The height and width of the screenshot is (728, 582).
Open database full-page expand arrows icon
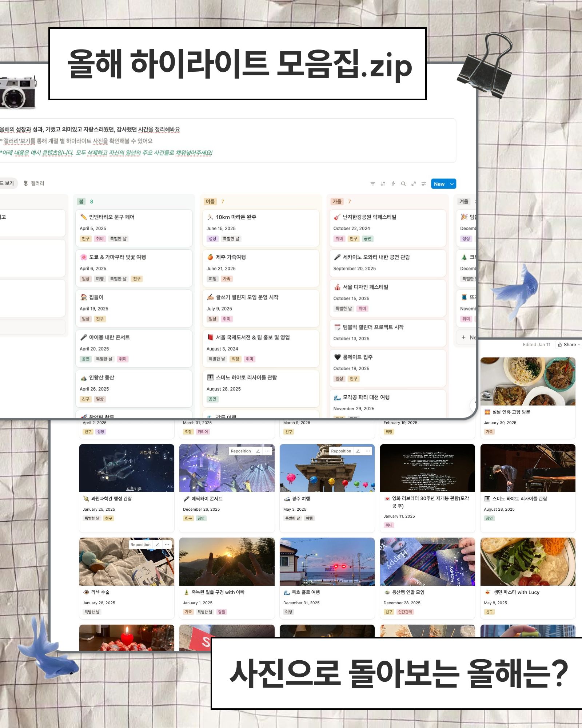pyautogui.click(x=413, y=184)
